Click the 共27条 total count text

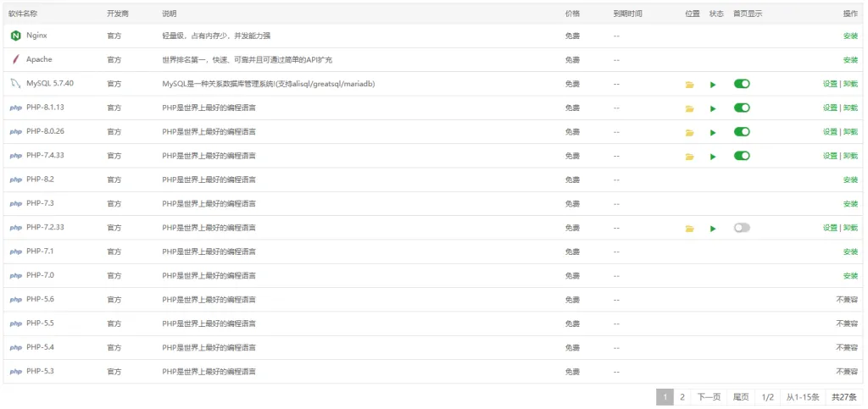tap(843, 397)
